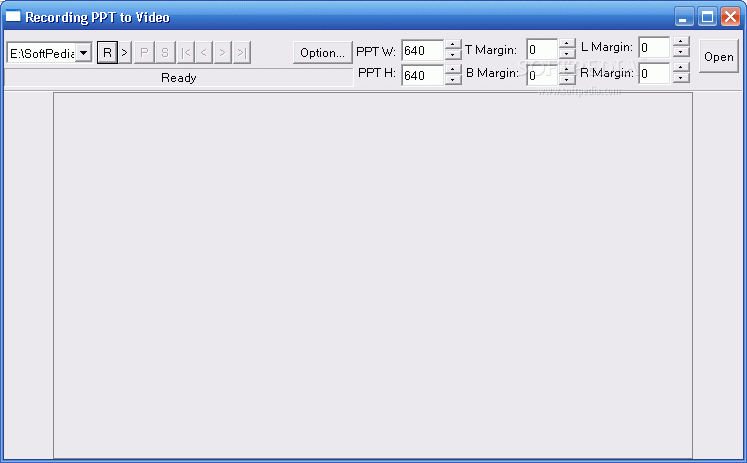Click the Open button
747x463 pixels.
[x=718, y=56]
